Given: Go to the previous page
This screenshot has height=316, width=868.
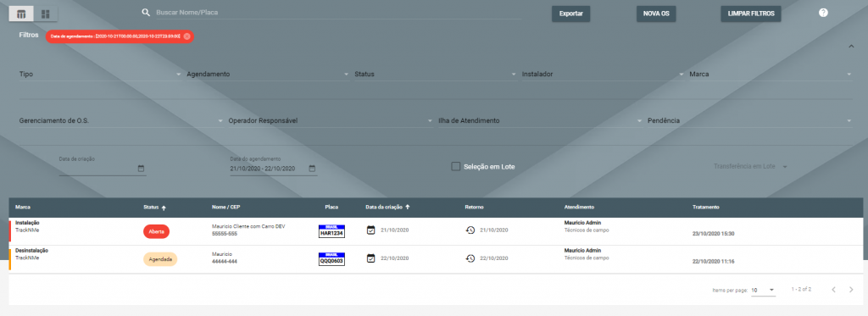Looking at the screenshot, I should pyautogui.click(x=834, y=290).
